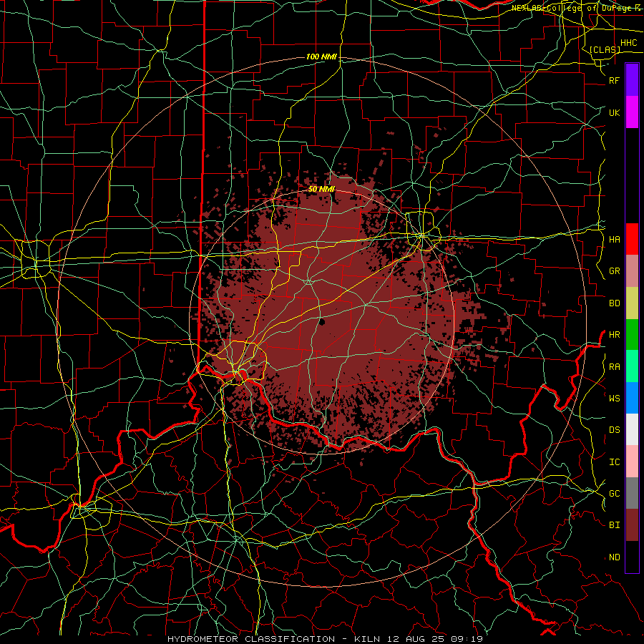Click the RF legend label
644x644 pixels.
point(614,80)
